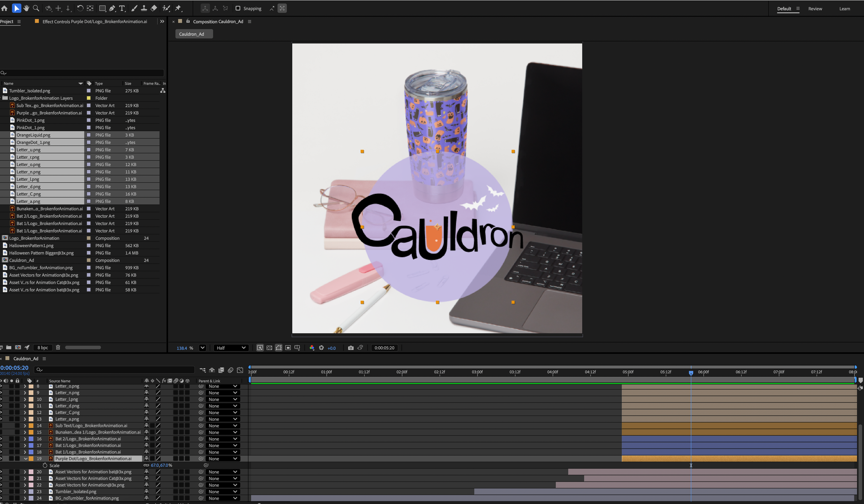Image resolution: width=864 pixels, height=504 pixels.
Task: Select the Pen tool
Action: [112, 8]
